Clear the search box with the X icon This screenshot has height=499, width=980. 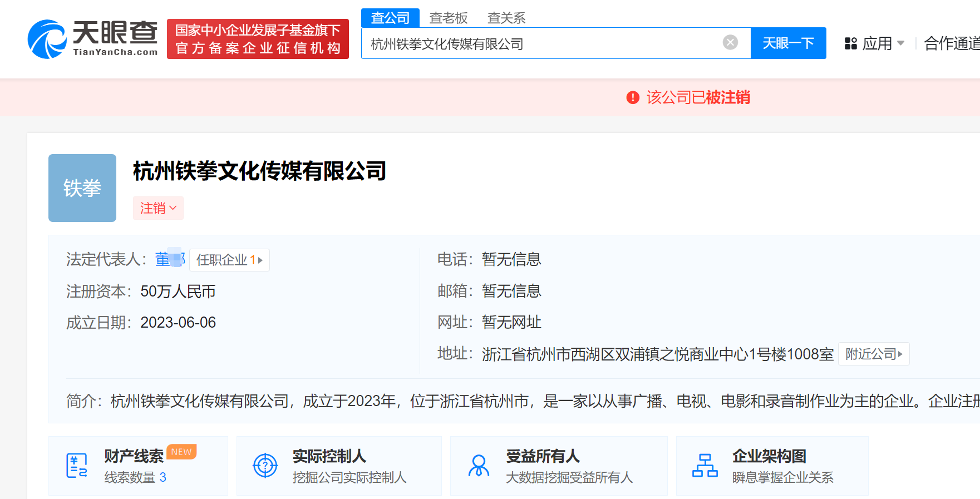tap(730, 42)
